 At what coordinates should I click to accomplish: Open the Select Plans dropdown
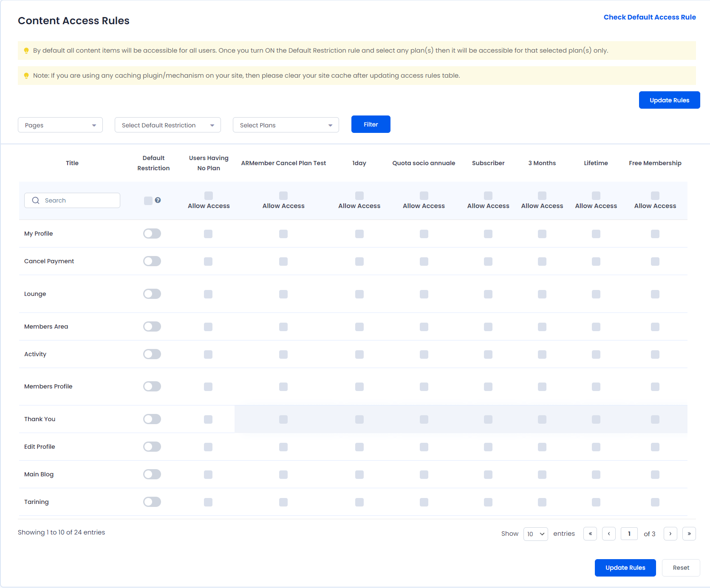[x=286, y=125]
